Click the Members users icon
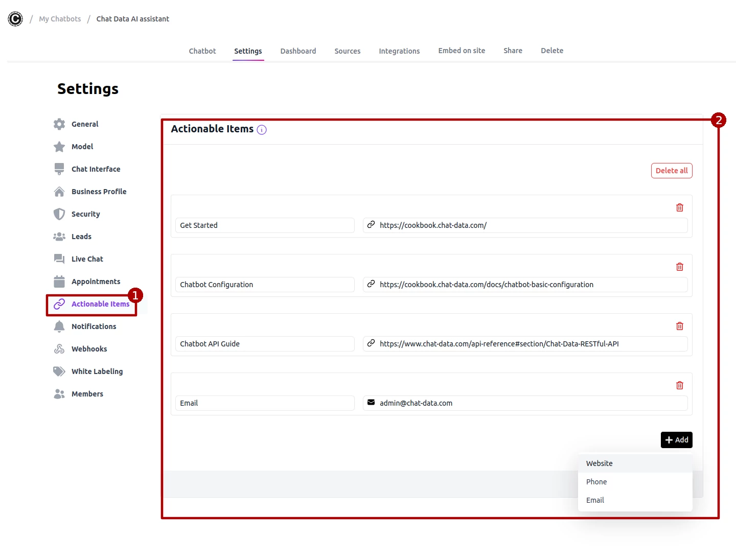 coord(59,394)
